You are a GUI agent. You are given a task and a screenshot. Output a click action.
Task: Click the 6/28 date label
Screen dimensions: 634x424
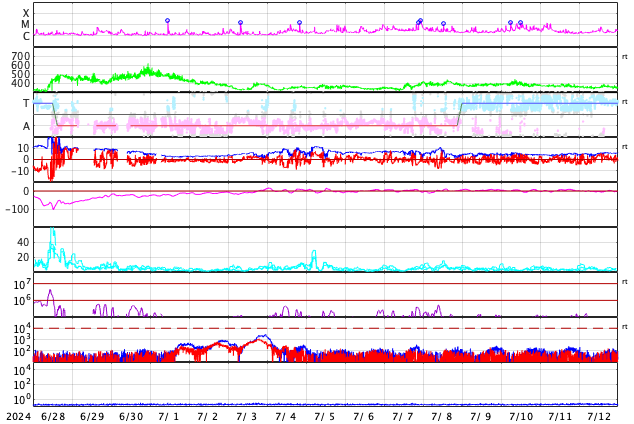coord(53,417)
